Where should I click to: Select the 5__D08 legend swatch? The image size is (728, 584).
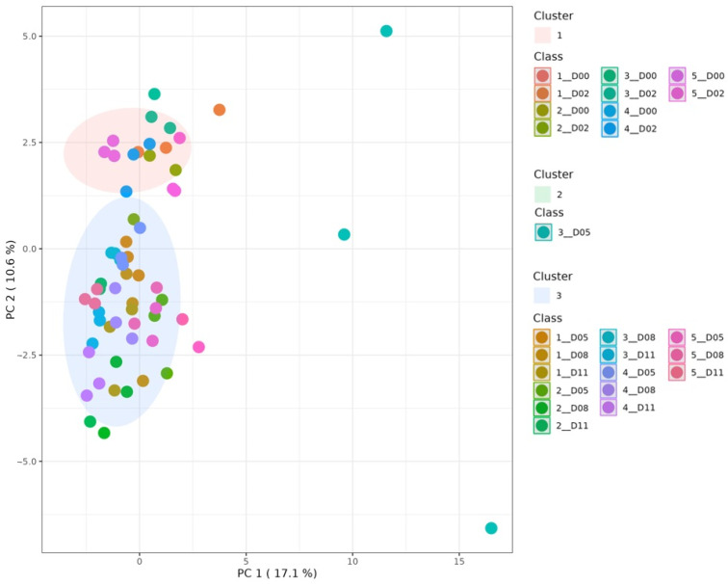(677, 355)
